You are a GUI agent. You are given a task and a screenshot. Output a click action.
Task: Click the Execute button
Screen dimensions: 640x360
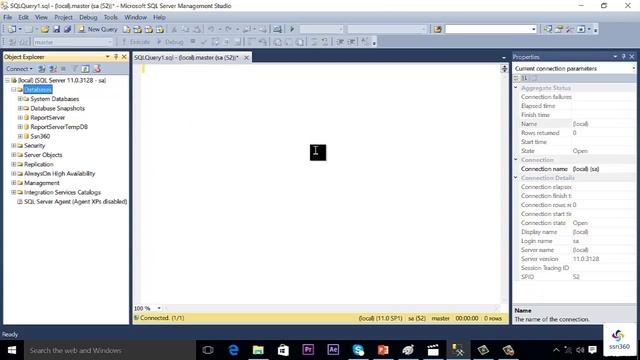click(136, 42)
